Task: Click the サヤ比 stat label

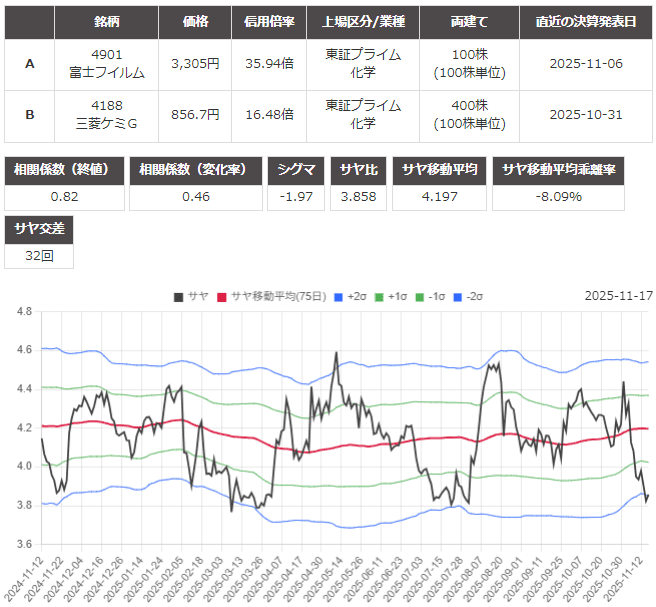Action: tap(360, 170)
